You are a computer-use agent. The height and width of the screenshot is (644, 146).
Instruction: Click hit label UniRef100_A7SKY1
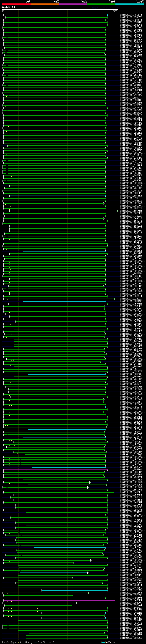[131, 93]
